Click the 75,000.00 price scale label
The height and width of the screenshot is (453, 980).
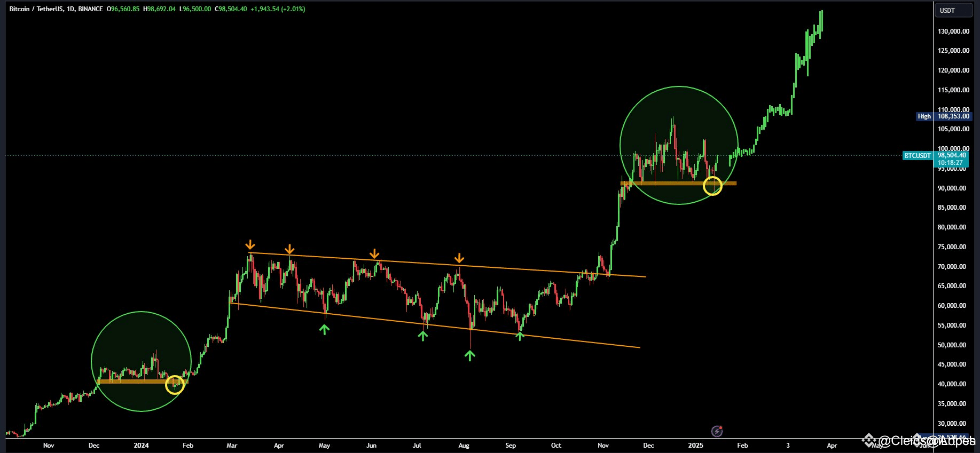(952, 247)
